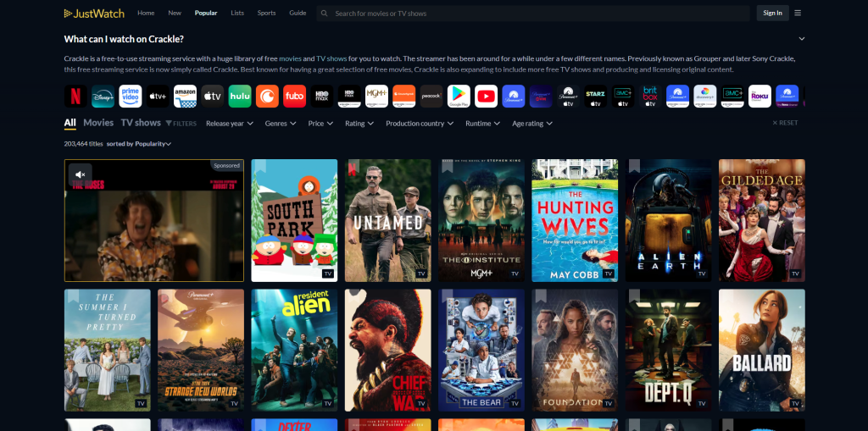Select the Amazon shopping cart provider icon
868x431 pixels.
185,97
